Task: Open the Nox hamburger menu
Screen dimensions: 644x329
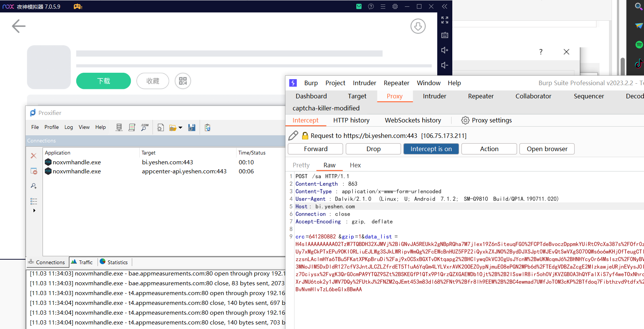Action: tap(383, 6)
